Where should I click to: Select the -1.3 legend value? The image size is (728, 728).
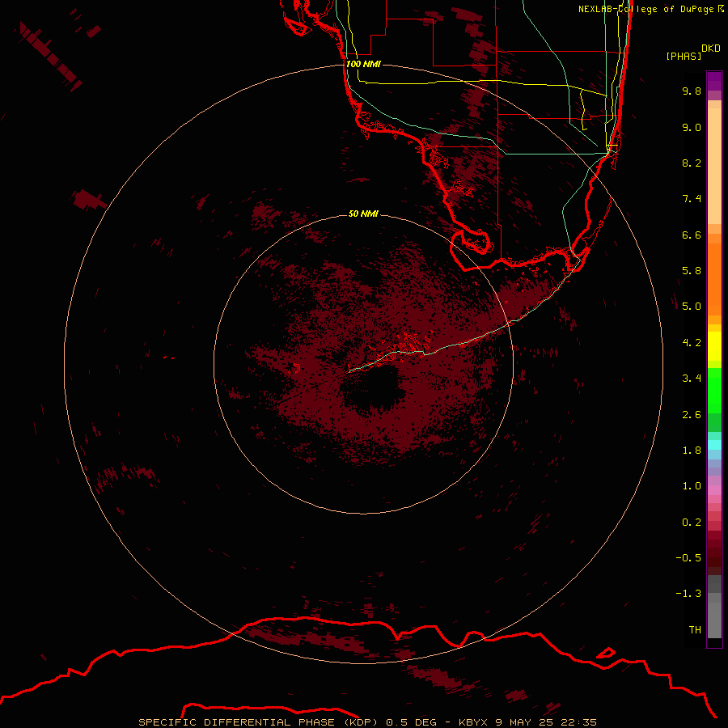(x=688, y=594)
